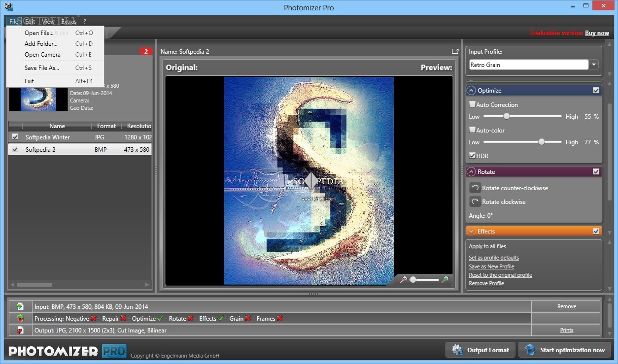Click the preview image comparison area
This screenshot has height=364, width=618.
click(309, 180)
